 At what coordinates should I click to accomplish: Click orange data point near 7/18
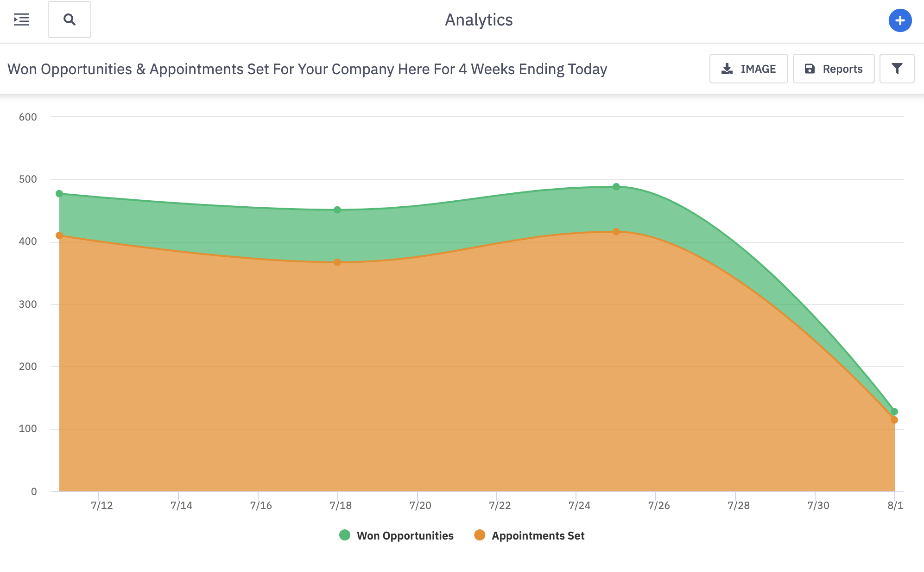pos(337,262)
